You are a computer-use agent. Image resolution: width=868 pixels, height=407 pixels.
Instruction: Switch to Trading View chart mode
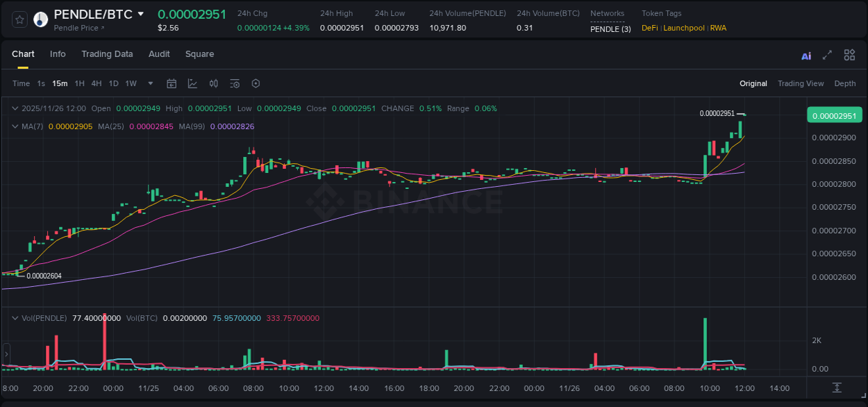coord(801,83)
